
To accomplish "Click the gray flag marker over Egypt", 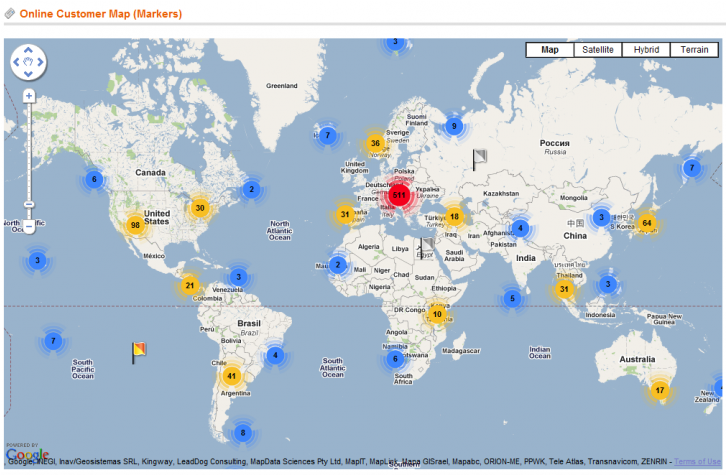I will click(426, 248).
